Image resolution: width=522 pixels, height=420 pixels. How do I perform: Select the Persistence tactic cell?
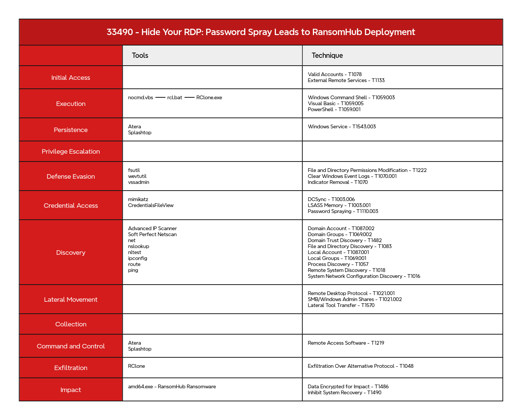71,130
